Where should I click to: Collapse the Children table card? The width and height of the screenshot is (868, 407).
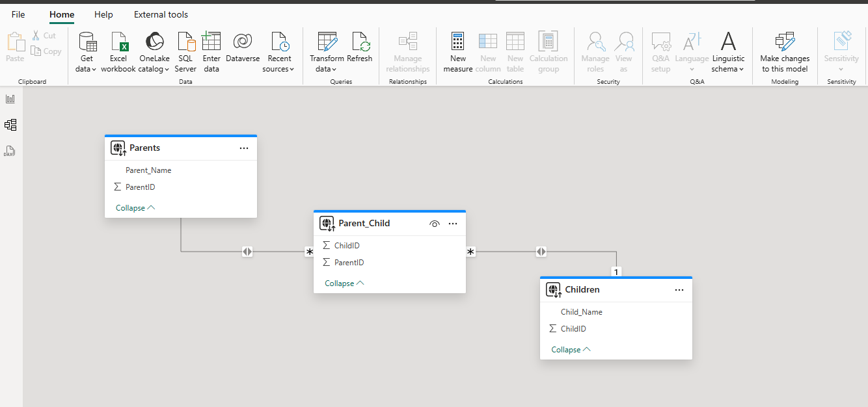[571, 350]
